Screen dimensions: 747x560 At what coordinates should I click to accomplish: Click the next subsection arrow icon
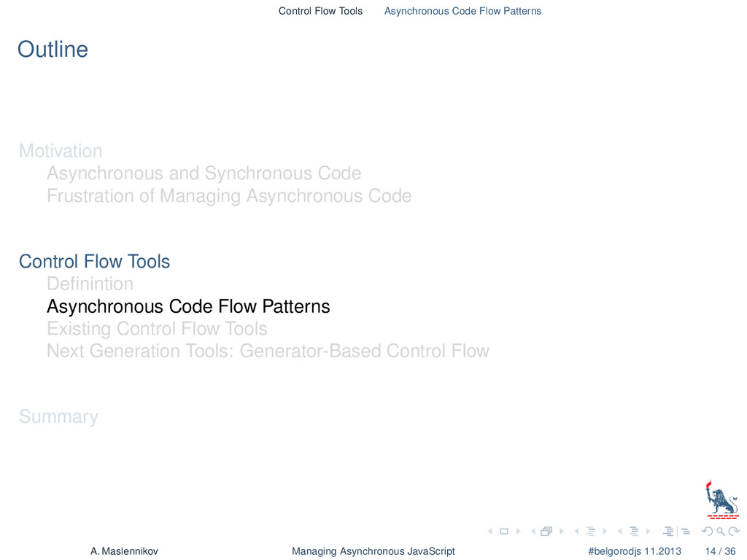605,532
